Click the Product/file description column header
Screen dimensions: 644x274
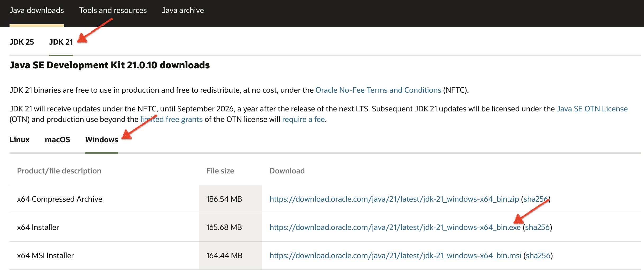59,171
